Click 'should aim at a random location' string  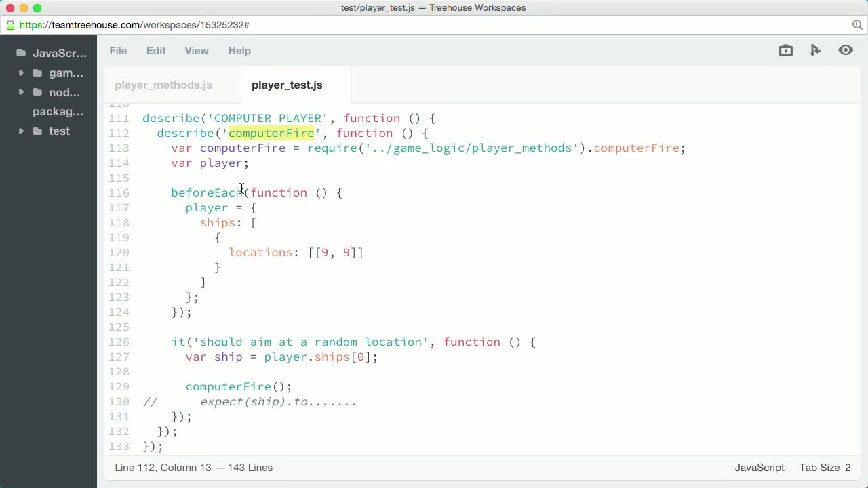click(311, 342)
